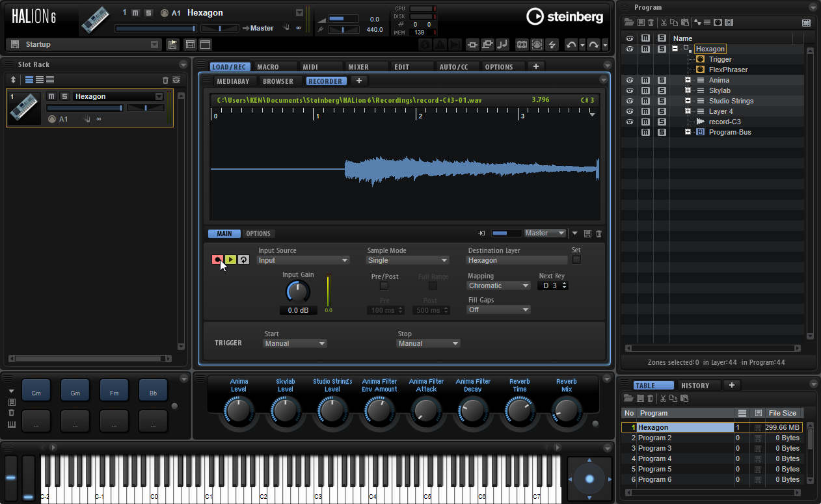821x504 pixels.
Task: Open the Mapping Chromatic dropdown
Action: pyautogui.click(x=499, y=285)
